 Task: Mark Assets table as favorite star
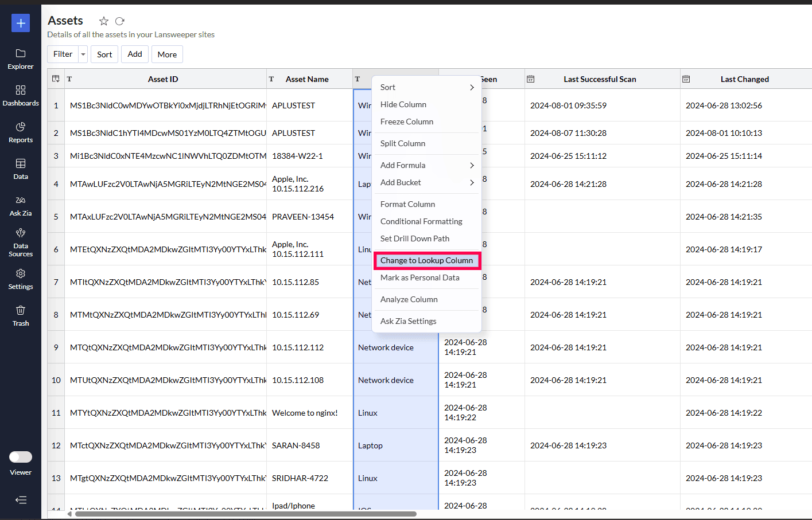click(104, 21)
